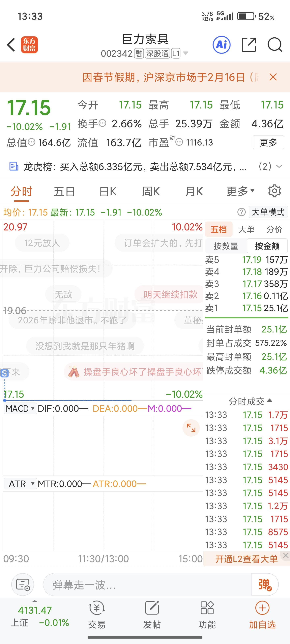Tap 加自选 add to watchlist icon
The width and height of the screenshot is (290, 644).
(x=262, y=615)
